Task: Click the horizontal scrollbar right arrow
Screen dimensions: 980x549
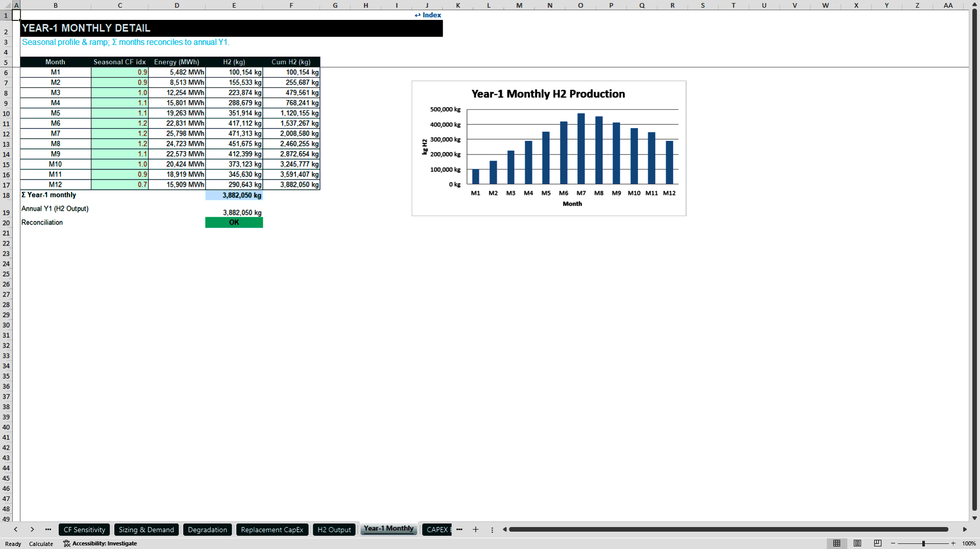Action: 965,530
